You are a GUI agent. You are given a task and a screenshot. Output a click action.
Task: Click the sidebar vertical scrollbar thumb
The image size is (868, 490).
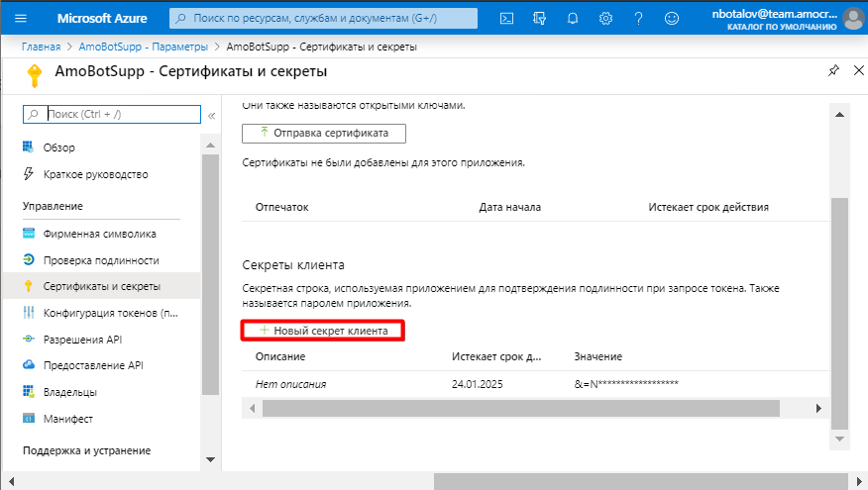point(210,274)
